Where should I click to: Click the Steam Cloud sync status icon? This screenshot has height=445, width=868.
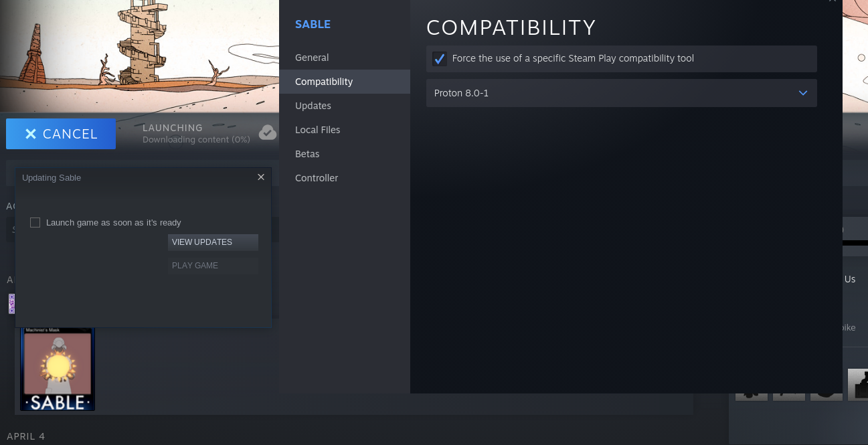pos(268,132)
